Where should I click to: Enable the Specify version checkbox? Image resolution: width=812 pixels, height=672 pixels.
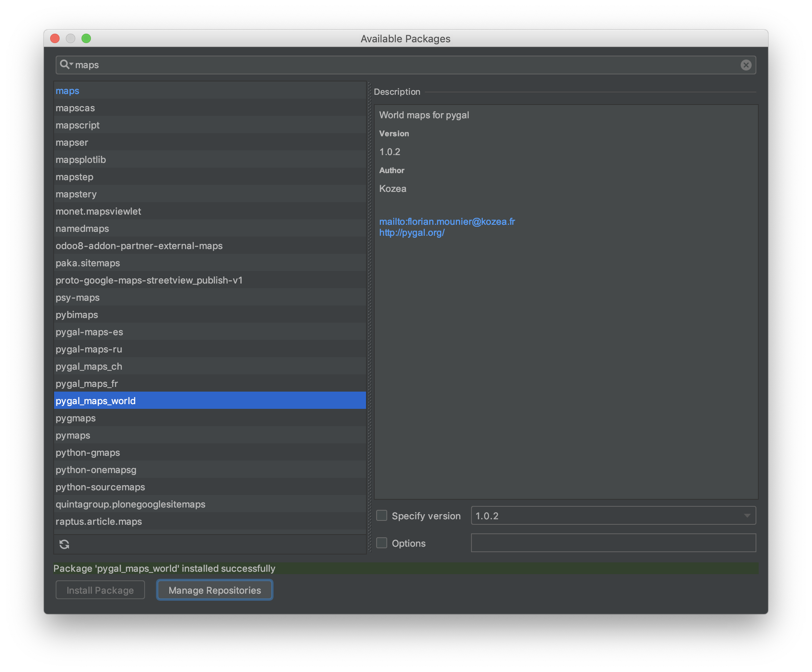coord(382,515)
